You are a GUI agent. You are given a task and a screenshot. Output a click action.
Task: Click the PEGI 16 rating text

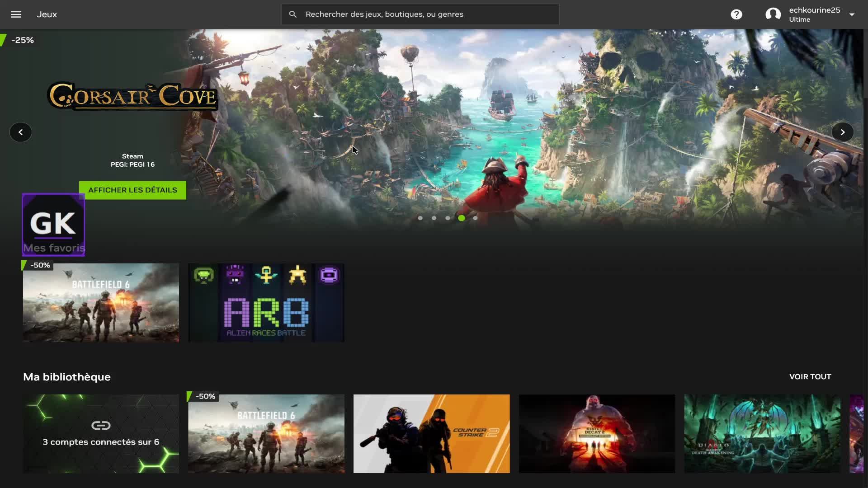coord(132,164)
